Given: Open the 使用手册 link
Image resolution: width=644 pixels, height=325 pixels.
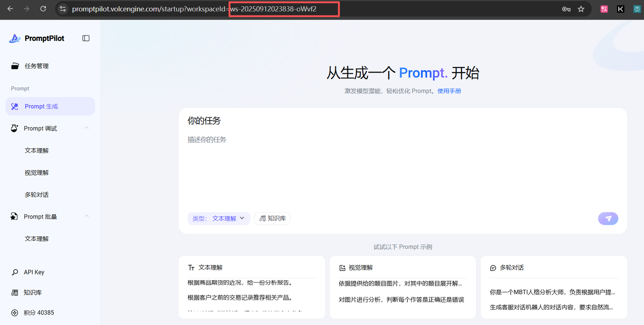Looking at the screenshot, I should point(449,91).
